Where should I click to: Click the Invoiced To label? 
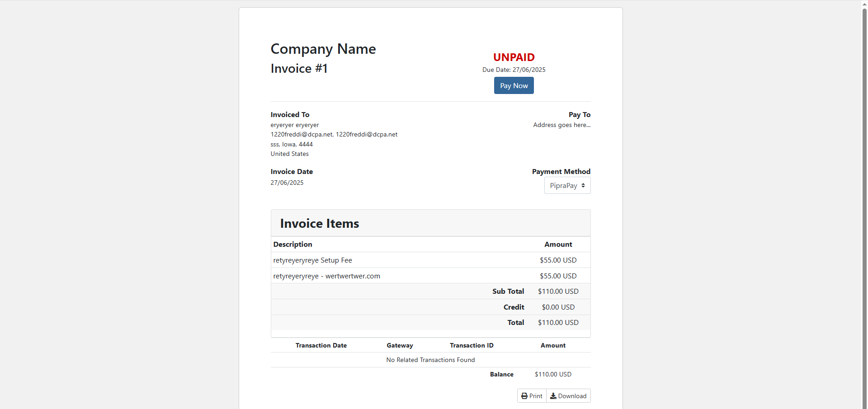(290, 115)
